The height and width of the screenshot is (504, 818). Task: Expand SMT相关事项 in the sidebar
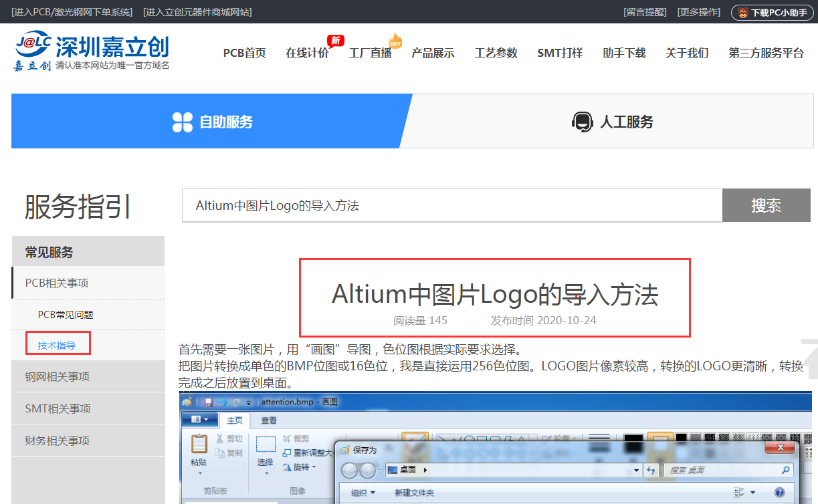click(88, 408)
